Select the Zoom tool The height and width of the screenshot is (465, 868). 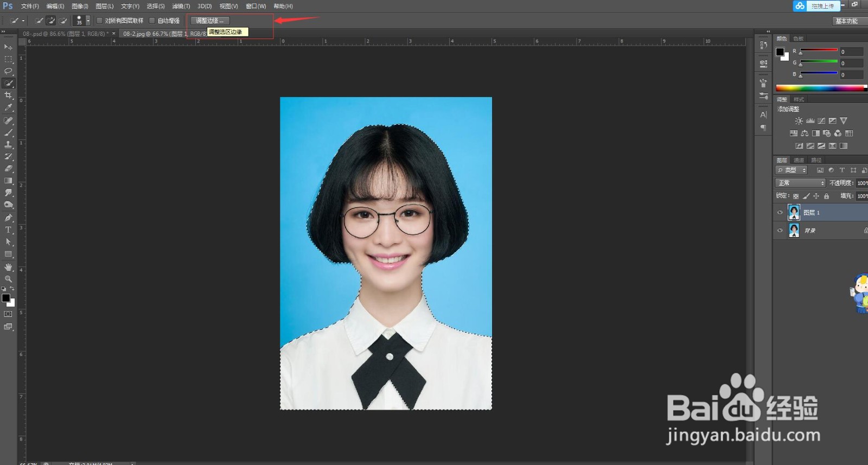coord(8,279)
